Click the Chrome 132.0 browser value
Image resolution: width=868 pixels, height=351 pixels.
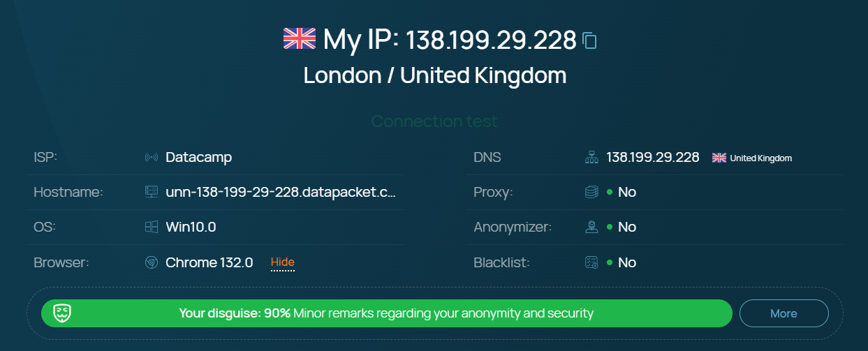(x=209, y=262)
